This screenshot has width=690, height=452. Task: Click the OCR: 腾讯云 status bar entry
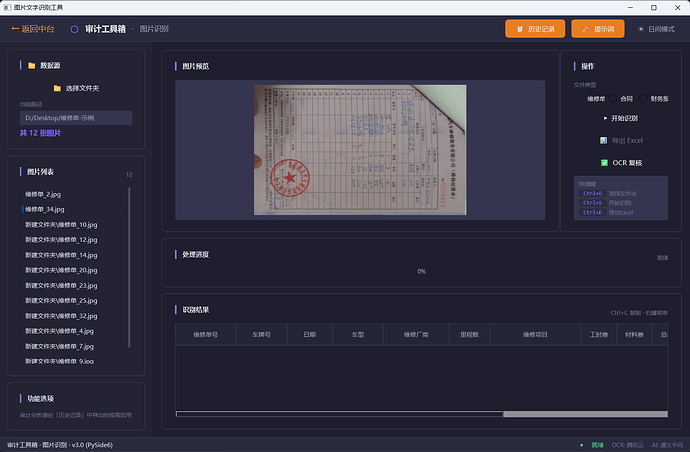click(628, 445)
